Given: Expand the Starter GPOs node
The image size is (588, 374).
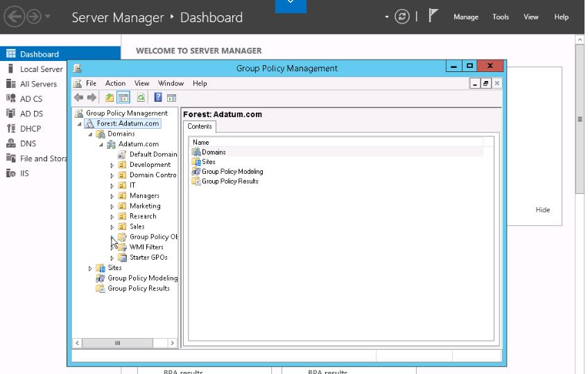Looking at the screenshot, I should coord(112,258).
